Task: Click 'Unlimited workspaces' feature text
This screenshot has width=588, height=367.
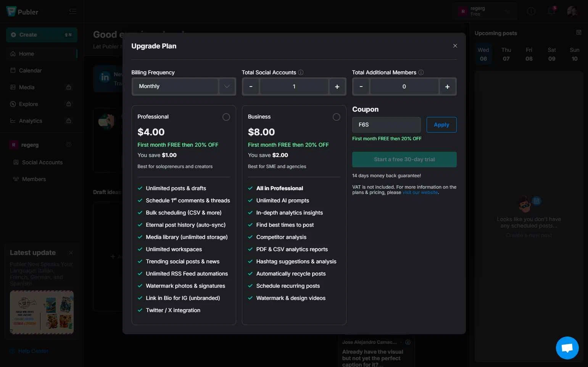Action: (x=174, y=249)
